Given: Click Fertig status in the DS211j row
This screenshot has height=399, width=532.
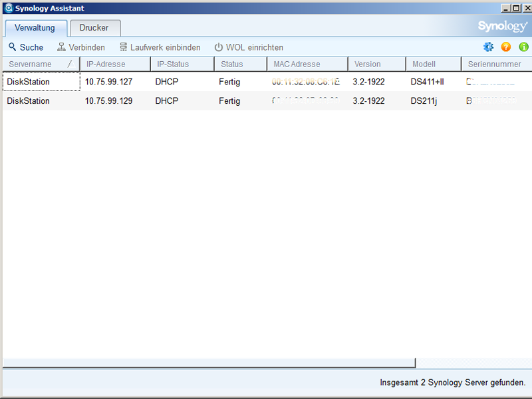Looking at the screenshot, I should click(229, 101).
